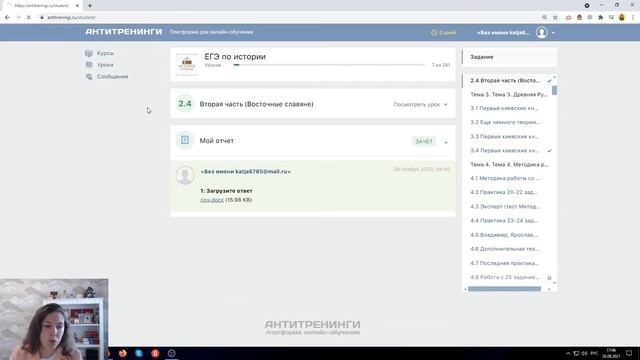Click the browser back button

point(7,18)
